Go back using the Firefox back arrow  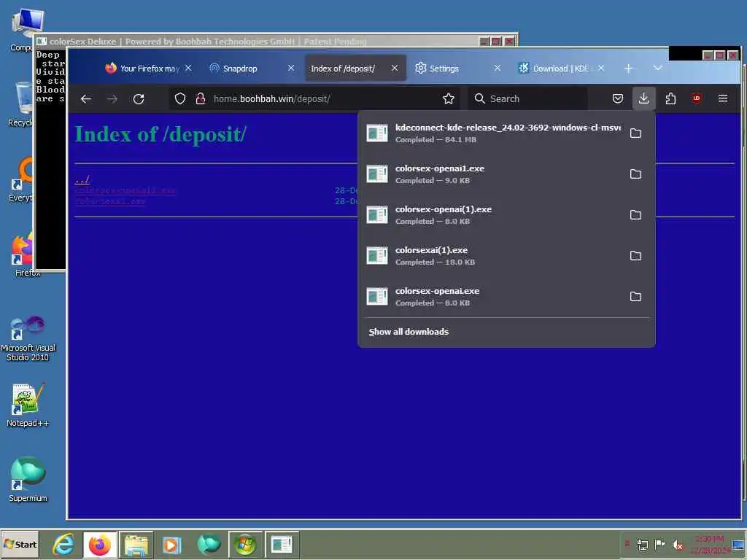coord(86,99)
